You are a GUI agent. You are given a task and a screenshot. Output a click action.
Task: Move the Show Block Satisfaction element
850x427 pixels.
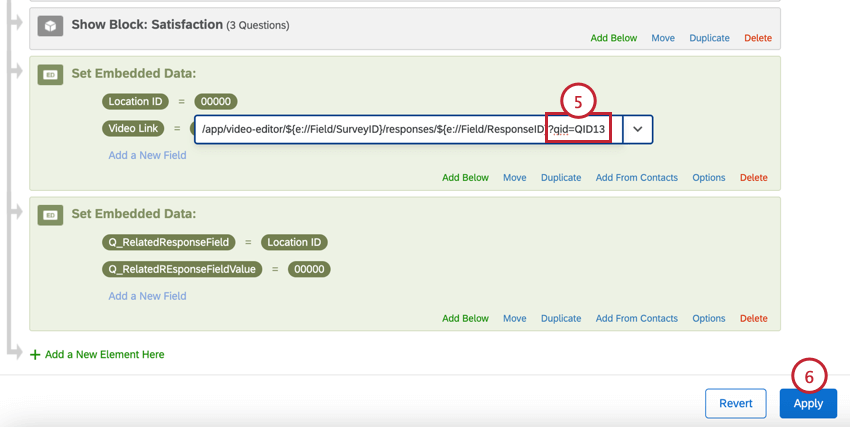(663, 38)
